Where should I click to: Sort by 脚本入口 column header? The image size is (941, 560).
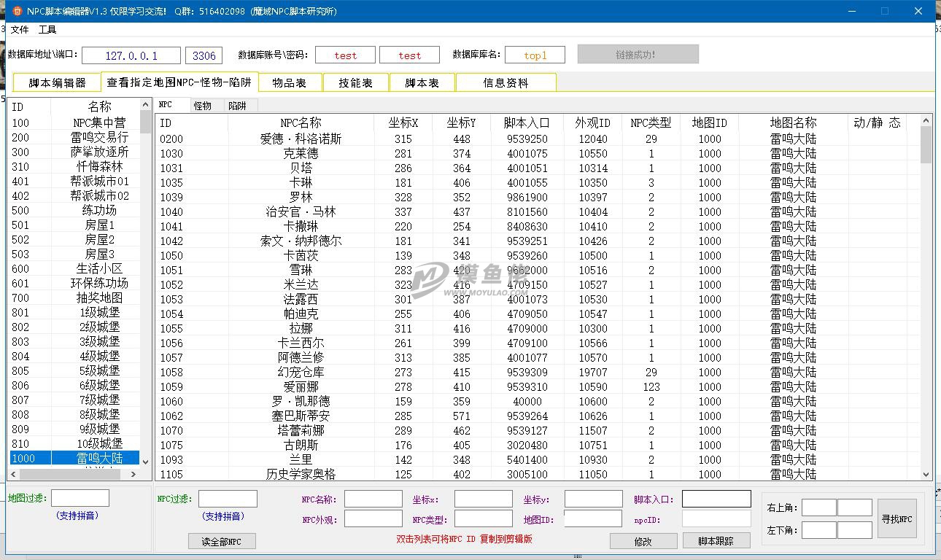pos(527,122)
